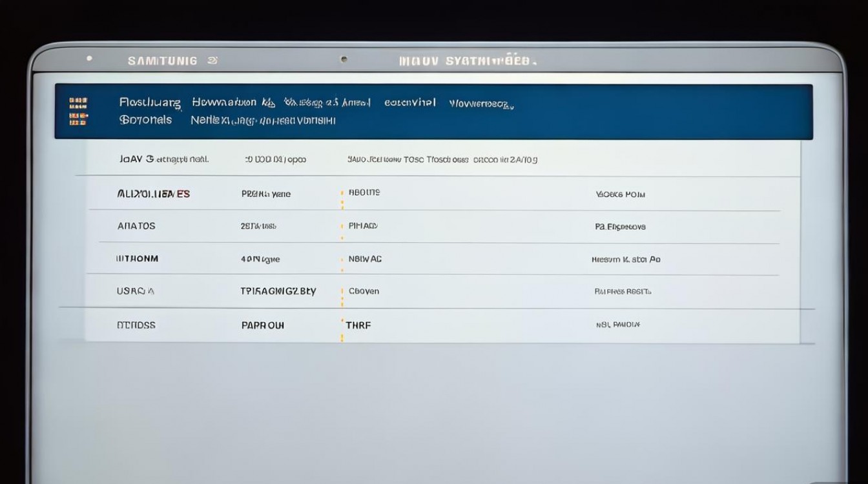This screenshot has height=484, width=868.
Task: Click the TPISAGMIGZ BtY value
Action: tap(278, 291)
